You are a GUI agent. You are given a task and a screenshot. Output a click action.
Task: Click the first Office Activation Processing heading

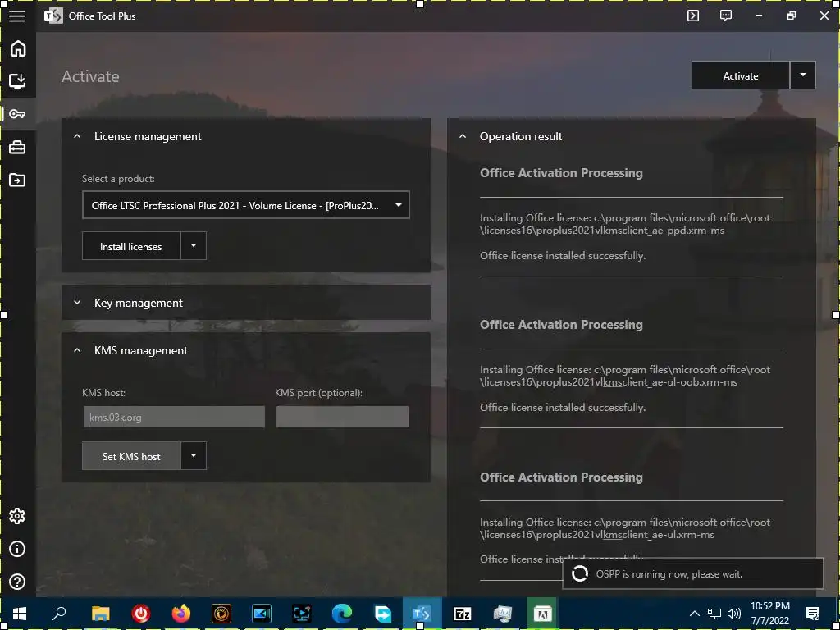(561, 173)
